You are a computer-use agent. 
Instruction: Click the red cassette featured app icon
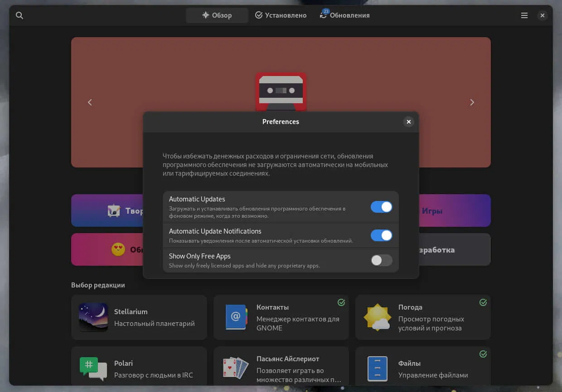pos(281,91)
